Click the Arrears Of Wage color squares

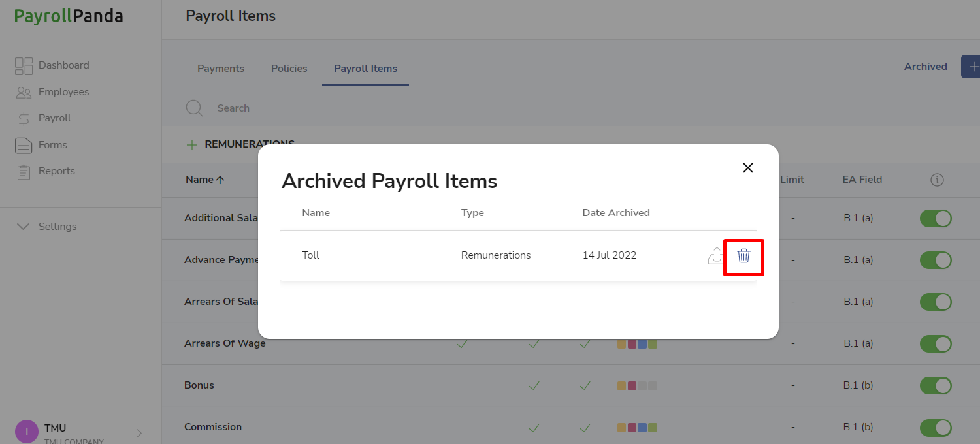[637, 344]
